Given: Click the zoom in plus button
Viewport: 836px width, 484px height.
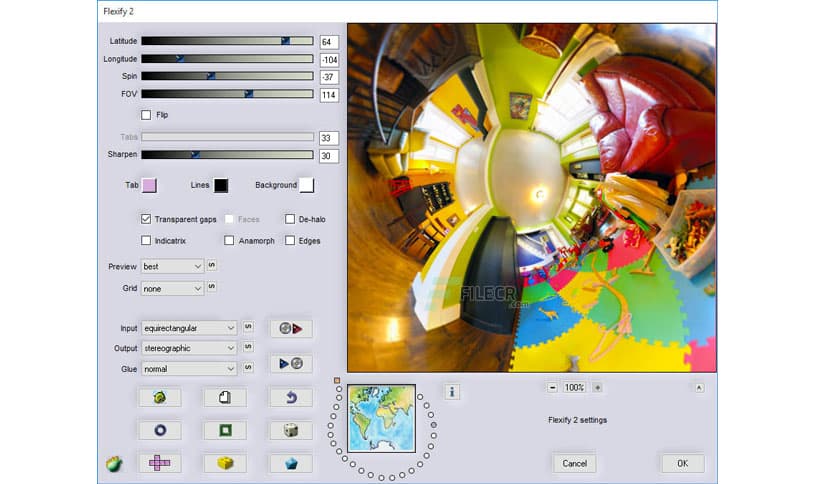Looking at the screenshot, I should [x=597, y=388].
